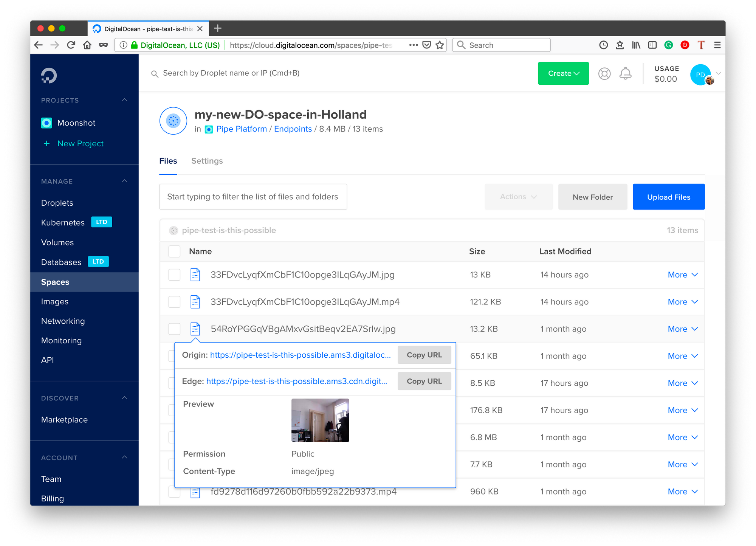756x546 pixels.
Task: Open the Library icon in toolbar
Action: point(636,45)
